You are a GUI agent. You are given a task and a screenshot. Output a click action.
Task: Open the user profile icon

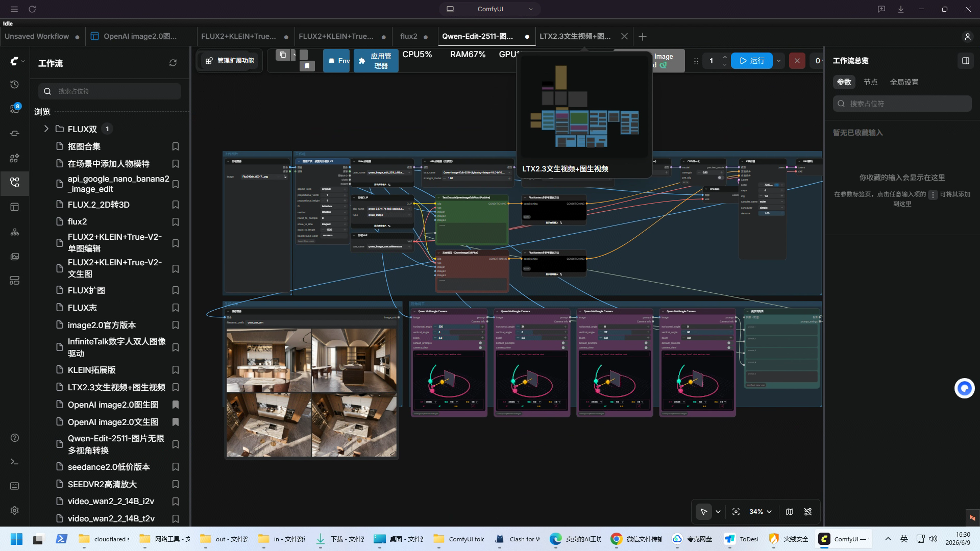(967, 37)
